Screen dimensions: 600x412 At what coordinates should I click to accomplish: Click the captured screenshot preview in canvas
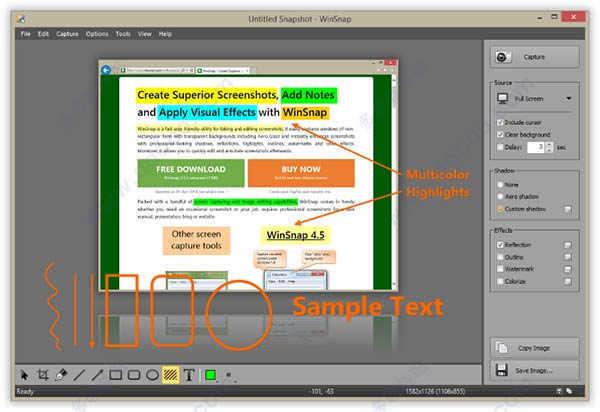[248, 175]
